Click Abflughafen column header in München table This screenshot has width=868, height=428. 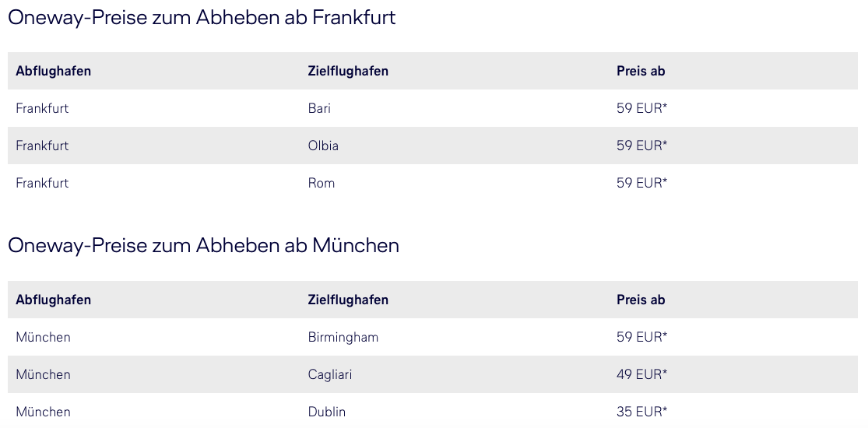tap(53, 300)
